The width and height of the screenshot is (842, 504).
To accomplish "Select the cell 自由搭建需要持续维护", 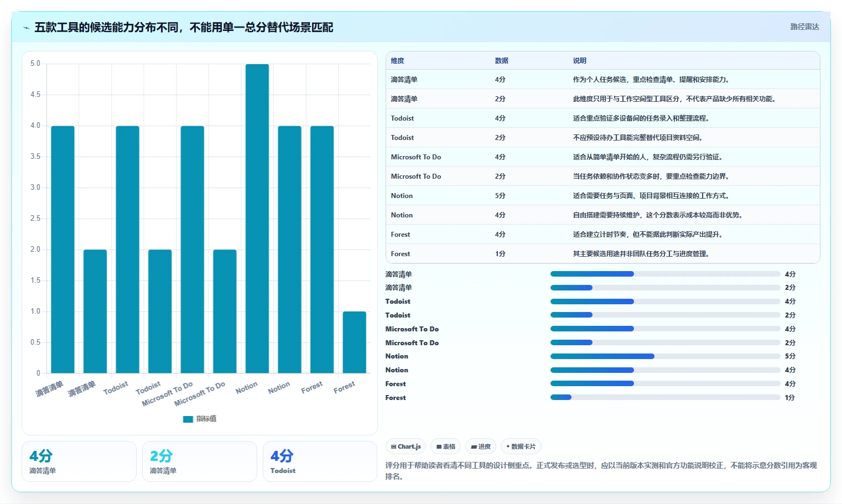I will [657, 215].
